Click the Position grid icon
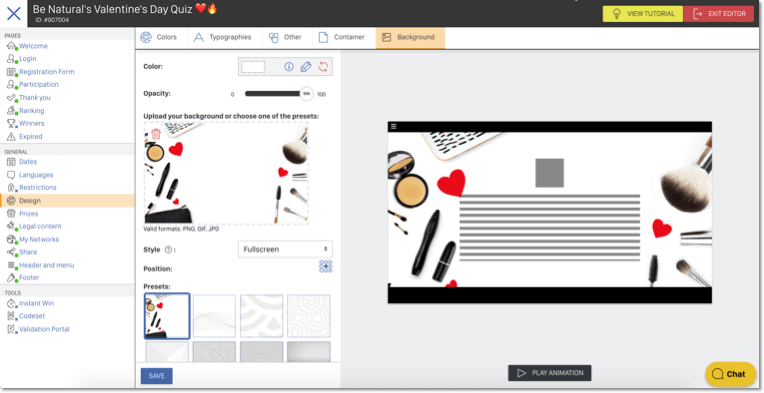 325,266
